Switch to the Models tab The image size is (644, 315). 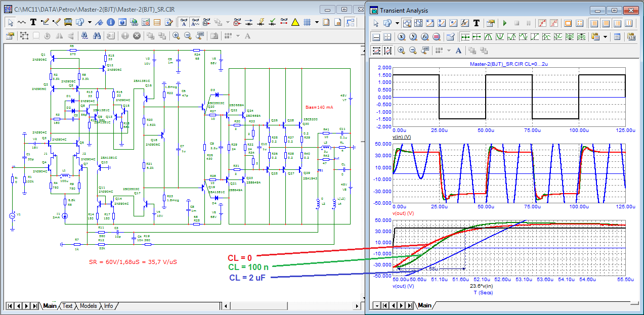coord(88,306)
